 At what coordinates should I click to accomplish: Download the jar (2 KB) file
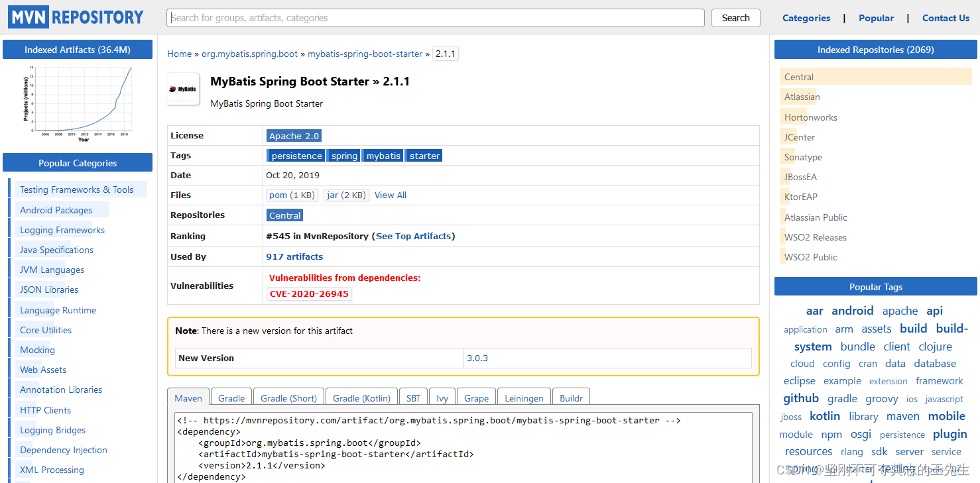[346, 195]
